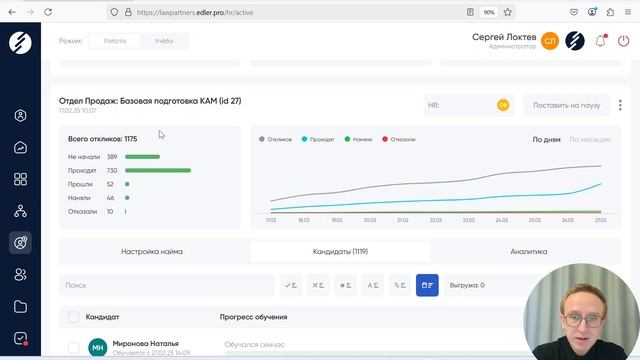Open Firefox hamburger menu
640x360 pixels.
(628, 12)
